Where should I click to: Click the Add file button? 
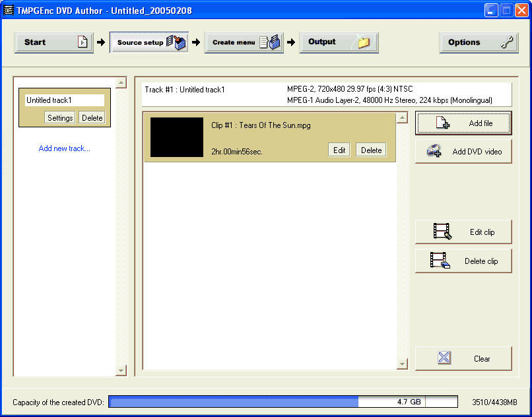tap(463, 123)
